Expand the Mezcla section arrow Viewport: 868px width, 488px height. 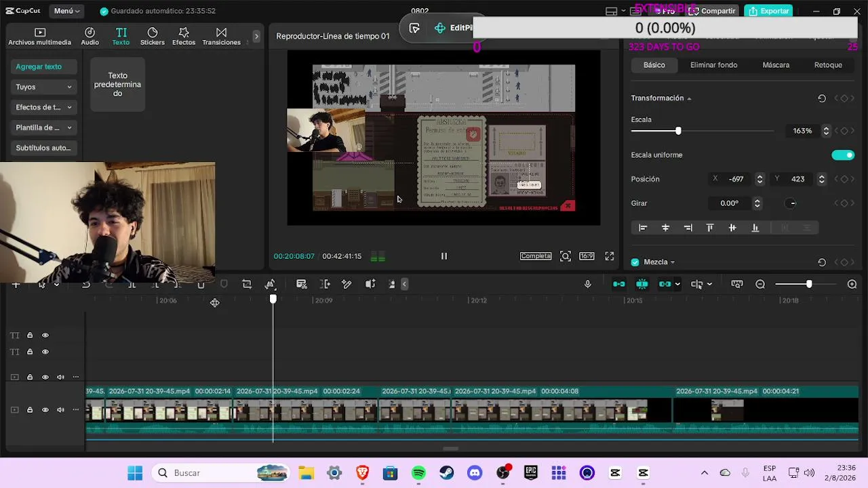673,262
